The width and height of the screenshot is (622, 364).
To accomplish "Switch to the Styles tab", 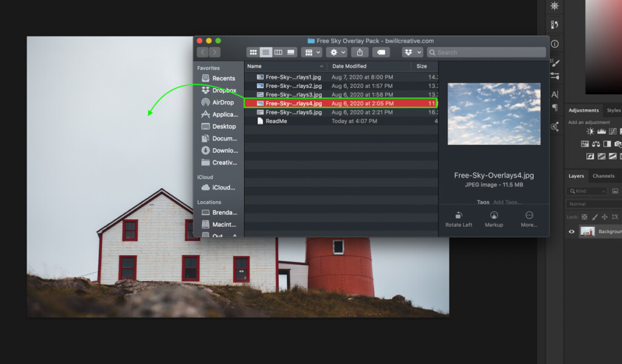I will (613, 110).
